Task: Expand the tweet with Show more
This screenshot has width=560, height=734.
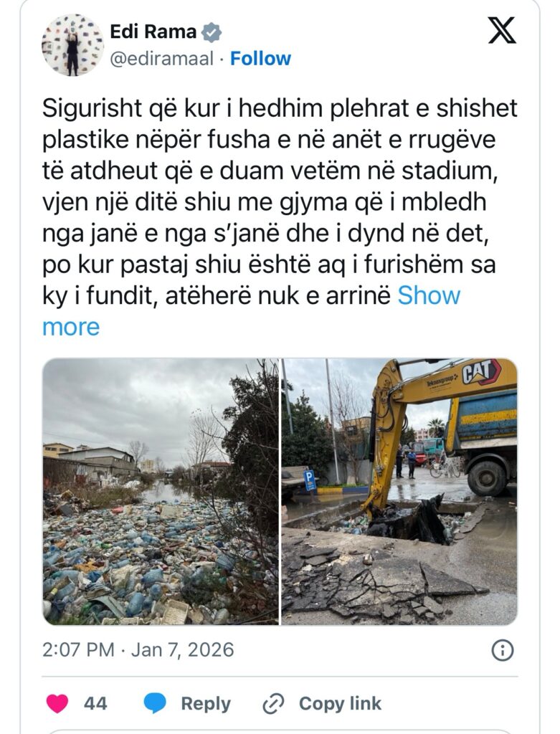Action: coord(252,311)
